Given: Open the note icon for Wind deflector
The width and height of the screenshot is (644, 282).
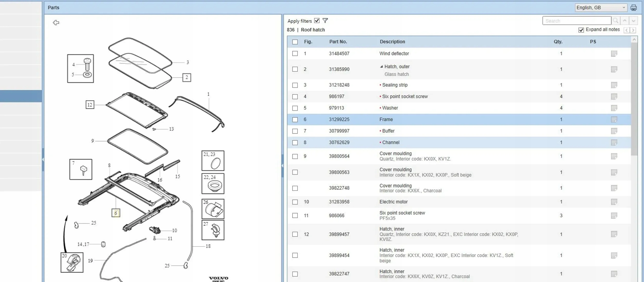Looking at the screenshot, I should (614, 54).
